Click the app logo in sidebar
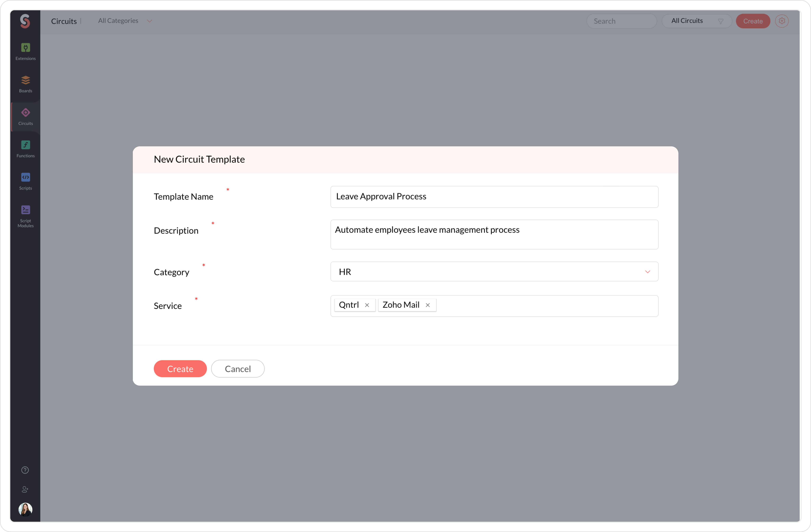The width and height of the screenshot is (811, 532). click(x=25, y=21)
